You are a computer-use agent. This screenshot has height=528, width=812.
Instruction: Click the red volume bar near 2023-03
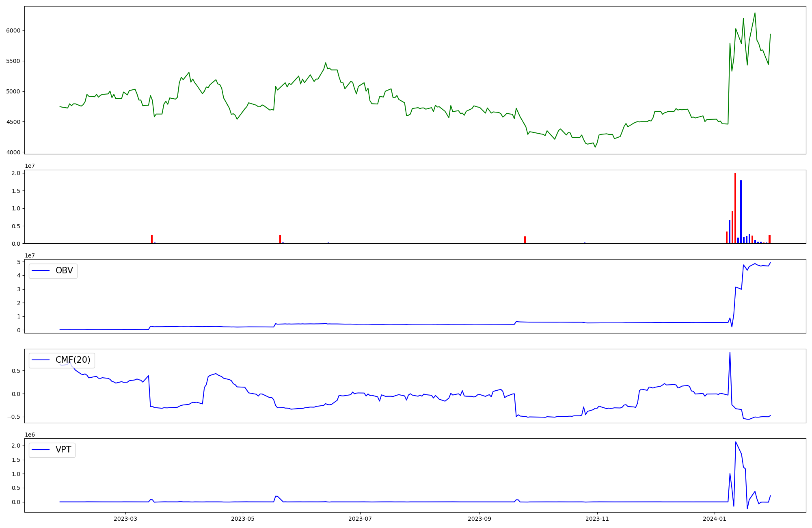pyautogui.click(x=152, y=239)
